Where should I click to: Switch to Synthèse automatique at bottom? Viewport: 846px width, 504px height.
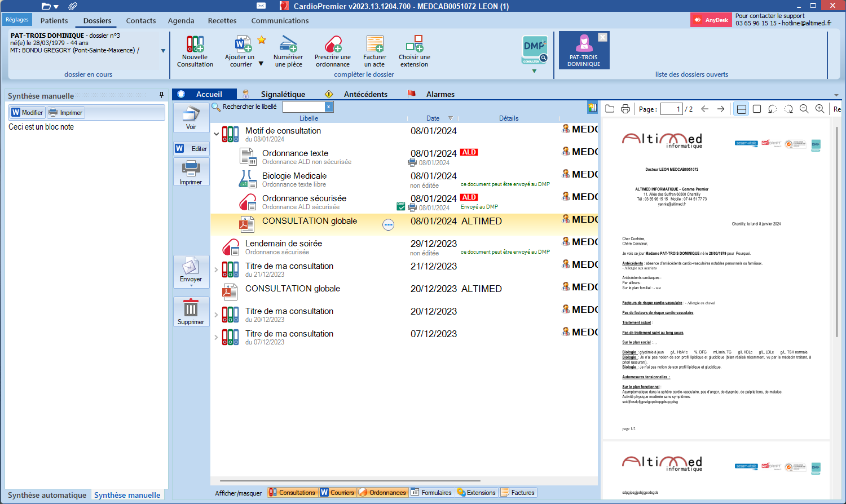click(x=47, y=495)
